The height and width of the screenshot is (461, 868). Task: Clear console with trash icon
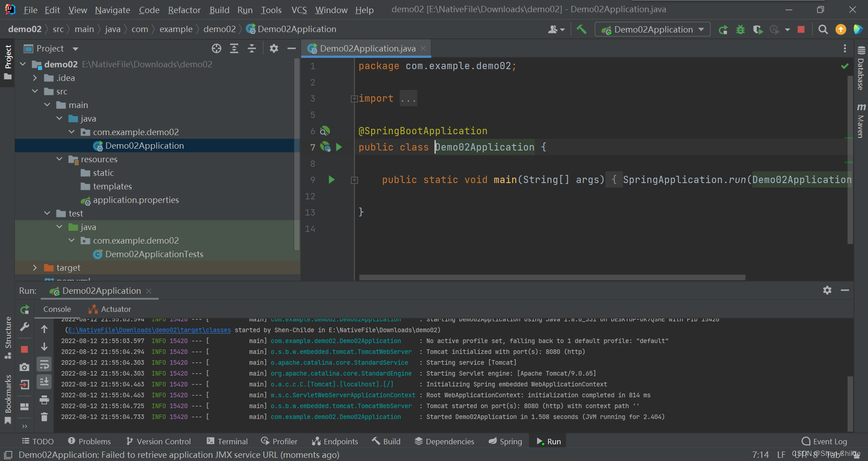(44, 417)
